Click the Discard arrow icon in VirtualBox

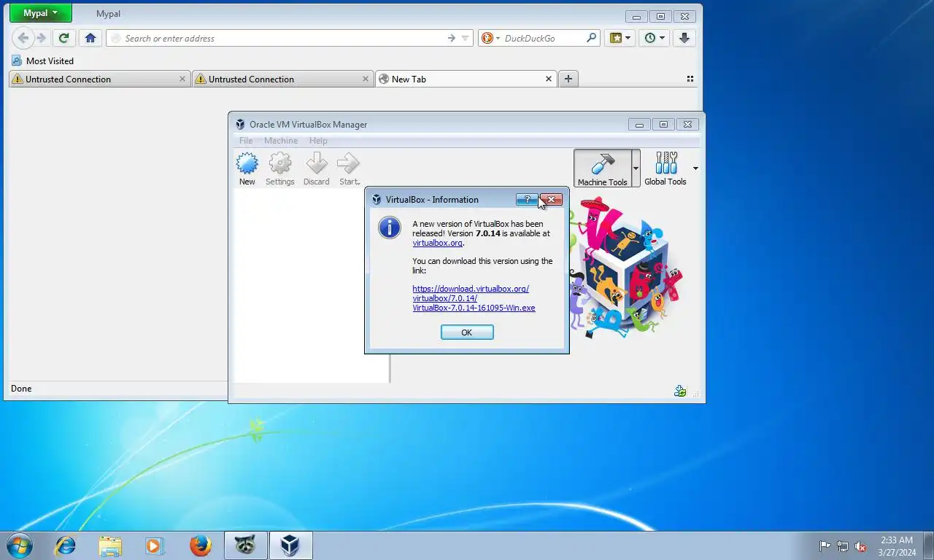pos(317,163)
